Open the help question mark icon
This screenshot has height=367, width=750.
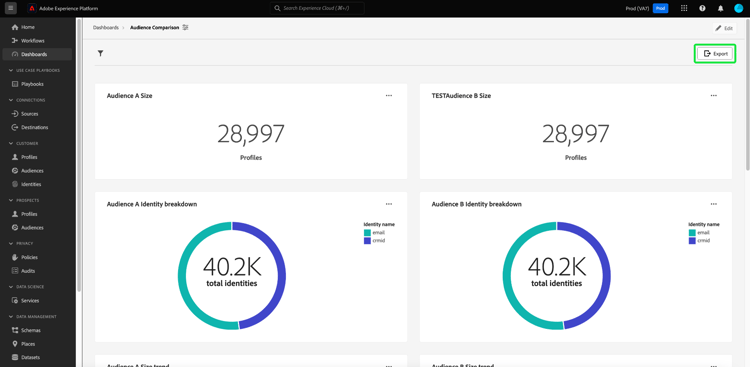(702, 8)
